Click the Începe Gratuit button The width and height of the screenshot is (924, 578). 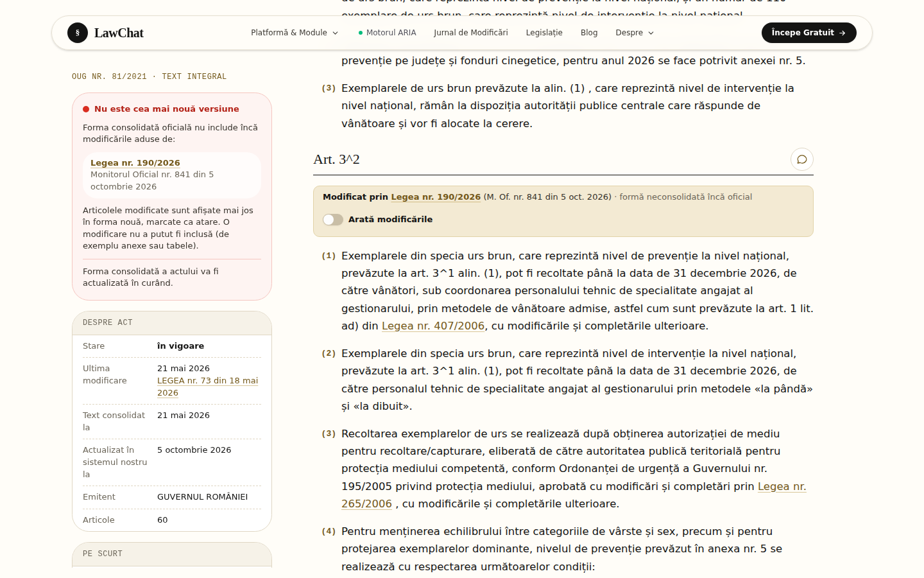(x=809, y=33)
